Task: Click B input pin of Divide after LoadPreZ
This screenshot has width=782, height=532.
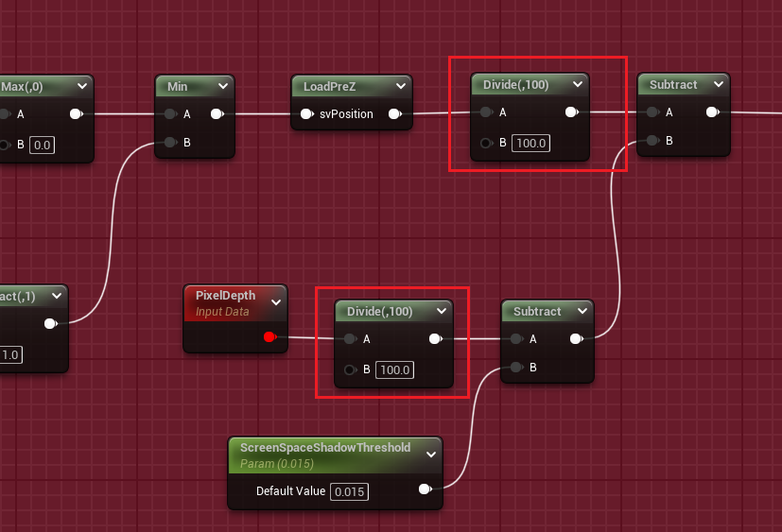Action: click(486, 144)
